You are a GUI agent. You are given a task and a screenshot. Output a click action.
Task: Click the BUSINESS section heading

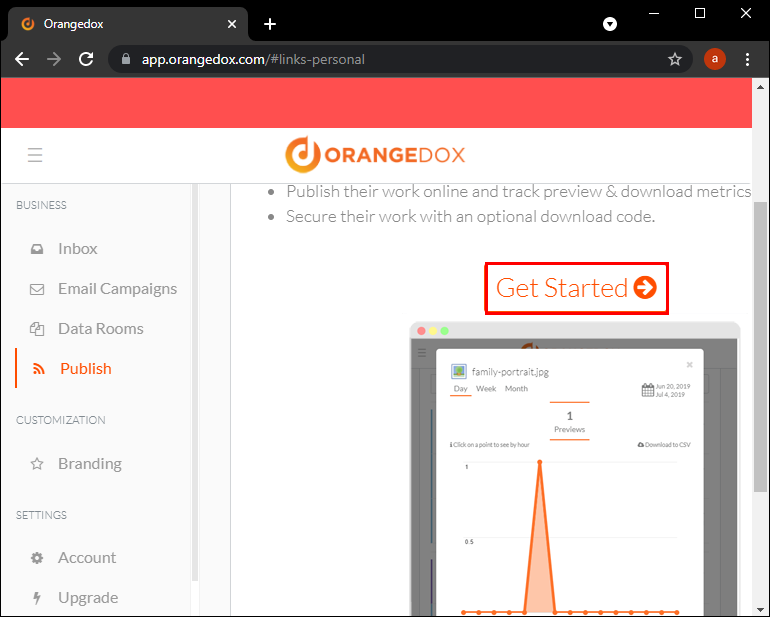(41, 205)
